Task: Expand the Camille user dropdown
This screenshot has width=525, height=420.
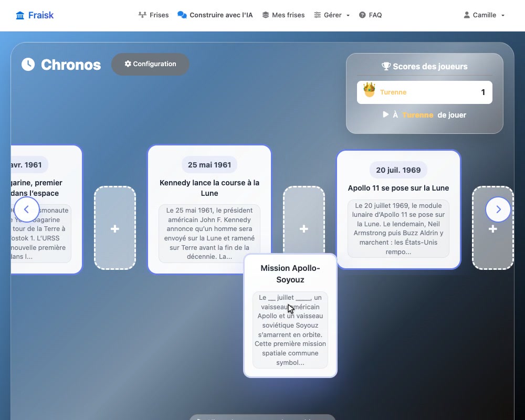Action: coord(484,15)
